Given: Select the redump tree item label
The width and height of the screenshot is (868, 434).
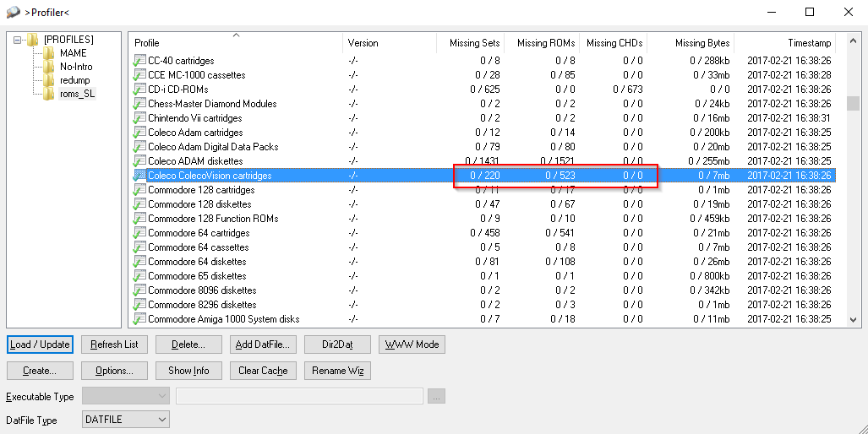Looking at the screenshot, I should (74, 80).
